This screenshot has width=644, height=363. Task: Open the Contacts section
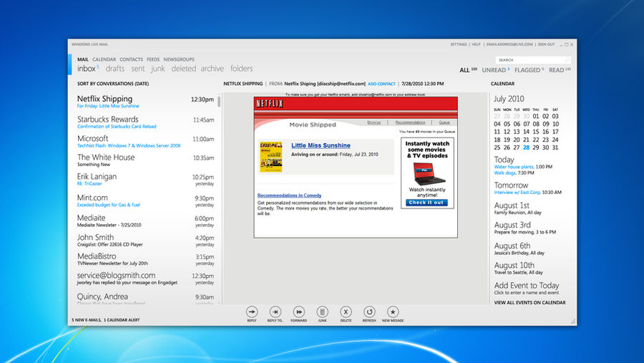click(132, 59)
